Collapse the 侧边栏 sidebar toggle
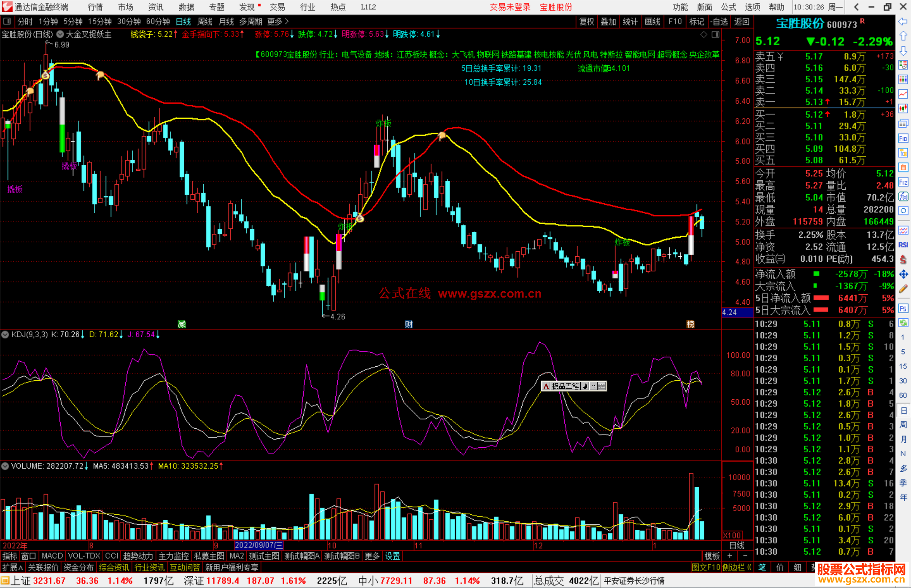911x588 pixels. 737,567
